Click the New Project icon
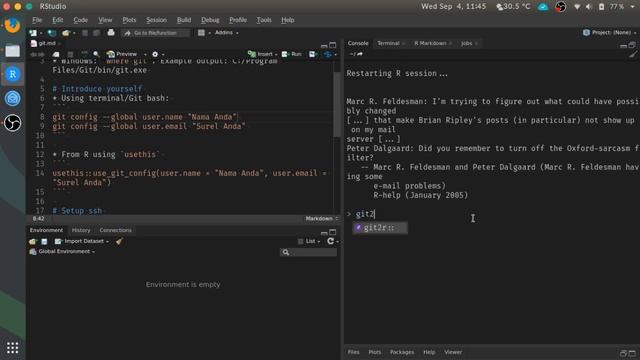Image resolution: width=640 pixels, height=360 pixels. click(52, 33)
